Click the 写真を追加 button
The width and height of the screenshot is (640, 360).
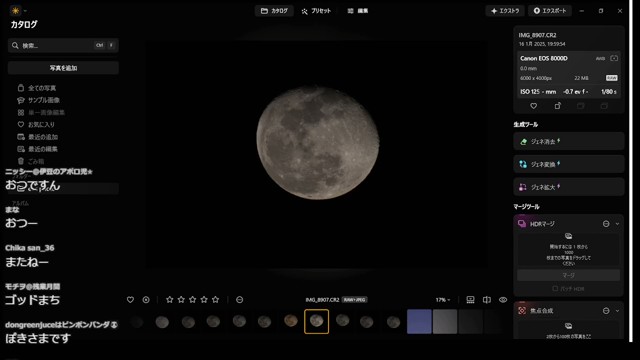click(x=63, y=68)
